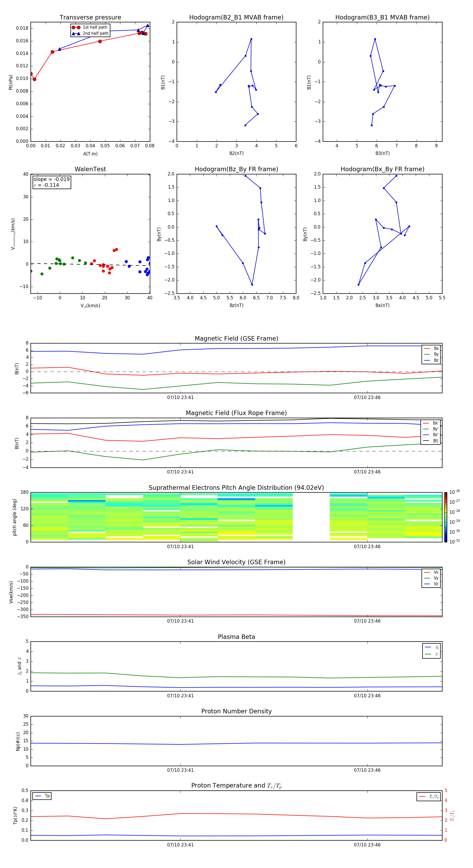Click the 'V_A(km/s)' x-axis label
Viewport: 473px width, 868px height.
pyautogui.click(x=90, y=306)
